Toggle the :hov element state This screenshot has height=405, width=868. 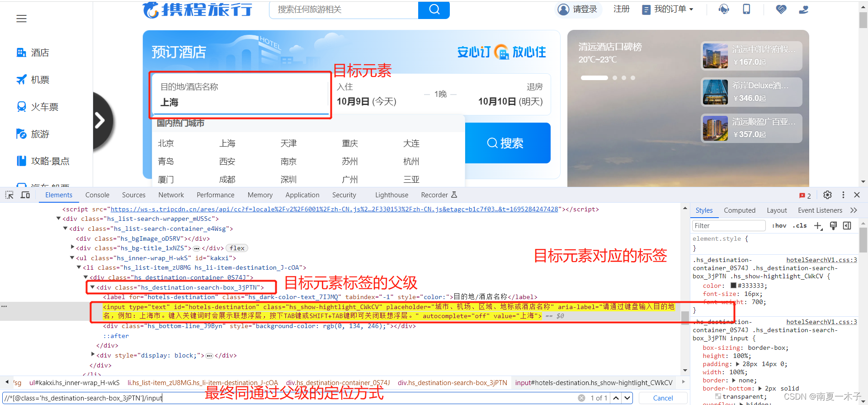coord(779,226)
